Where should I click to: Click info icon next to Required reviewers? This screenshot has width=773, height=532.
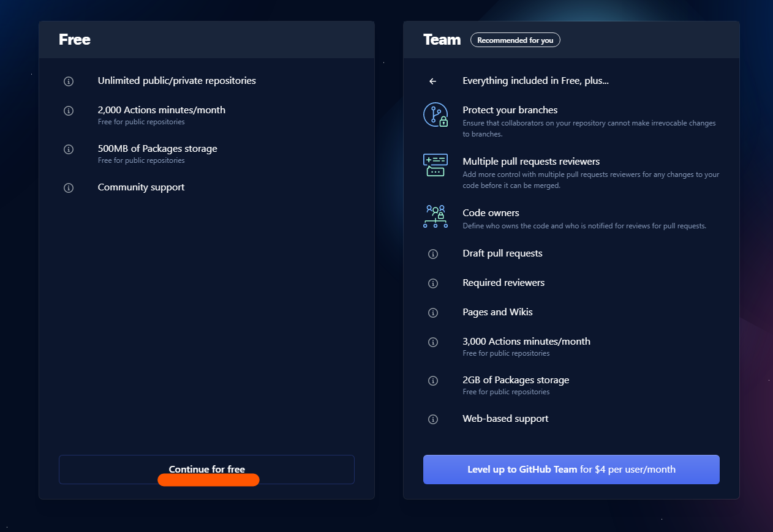[433, 283]
